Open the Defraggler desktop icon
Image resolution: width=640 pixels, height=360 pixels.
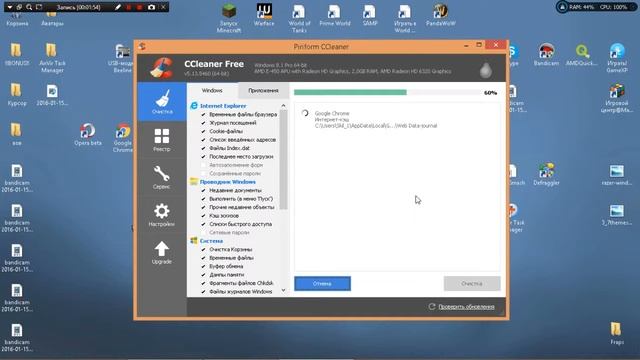pyautogui.click(x=546, y=174)
